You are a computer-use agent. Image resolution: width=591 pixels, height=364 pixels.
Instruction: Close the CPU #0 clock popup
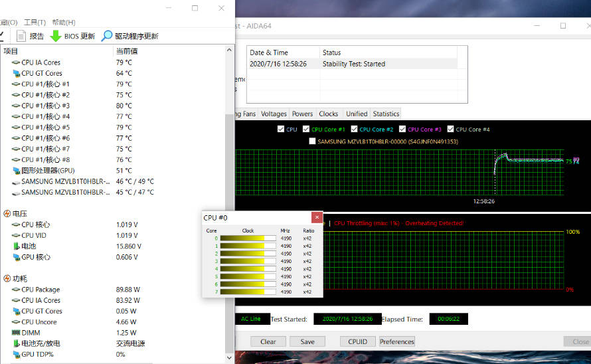317,217
